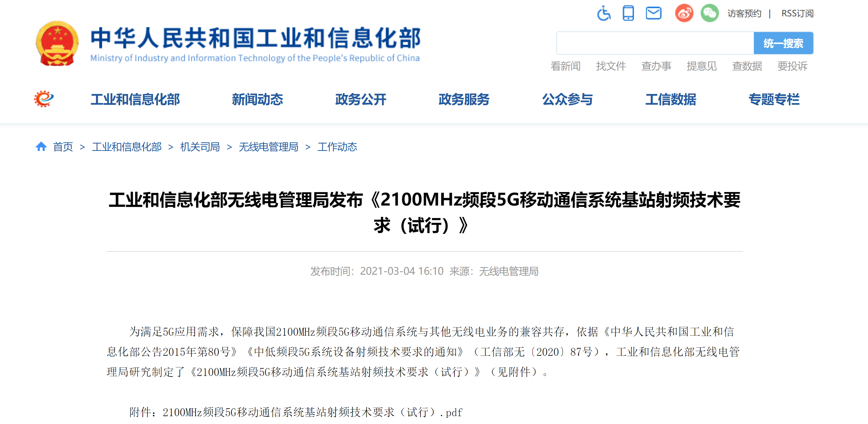Image resolution: width=868 pixels, height=424 pixels.
Task: Click the article headline text
Action: tap(425, 212)
